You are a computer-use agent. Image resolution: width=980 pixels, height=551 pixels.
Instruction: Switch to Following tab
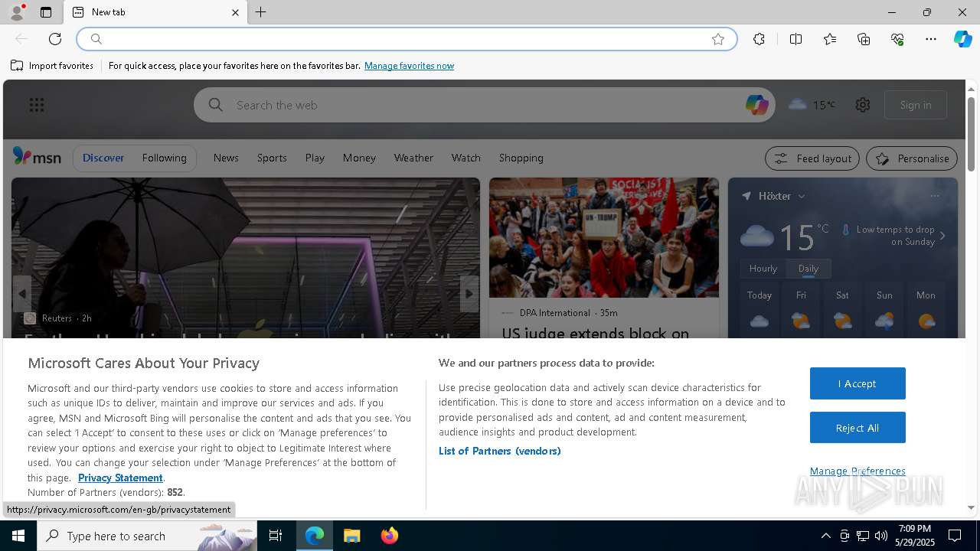(164, 158)
